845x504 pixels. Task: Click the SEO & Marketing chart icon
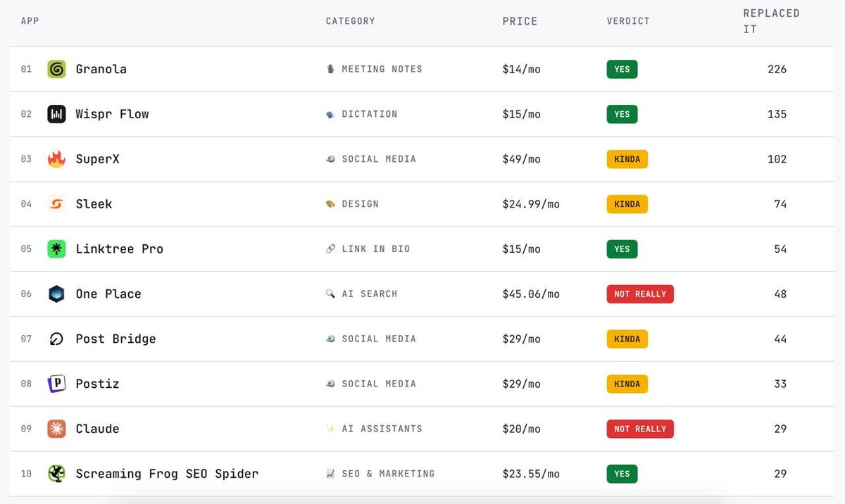[330, 474]
